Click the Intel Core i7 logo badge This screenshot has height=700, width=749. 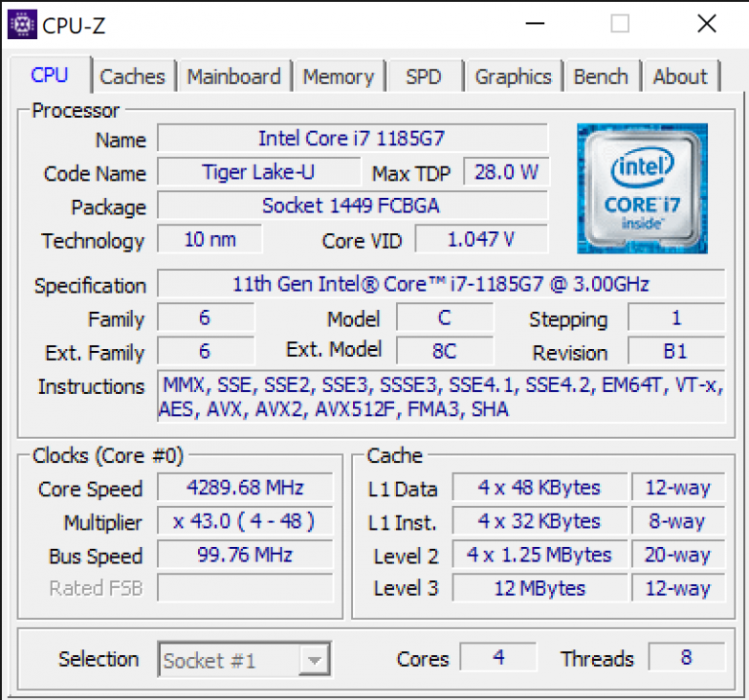point(642,188)
